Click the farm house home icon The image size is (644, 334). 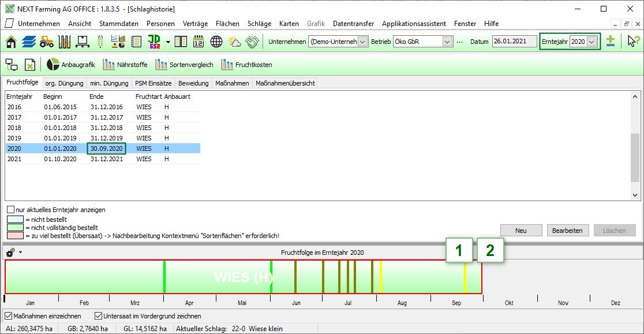(x=11, y=42)
